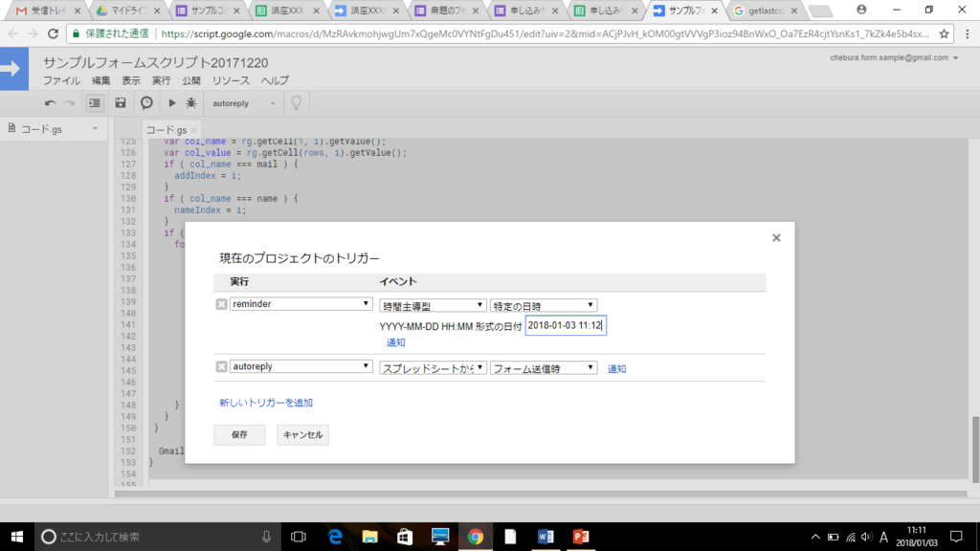The image size is (980, 551).
Task: Open the 編集 menu
Action: click(x=100, y=80)
